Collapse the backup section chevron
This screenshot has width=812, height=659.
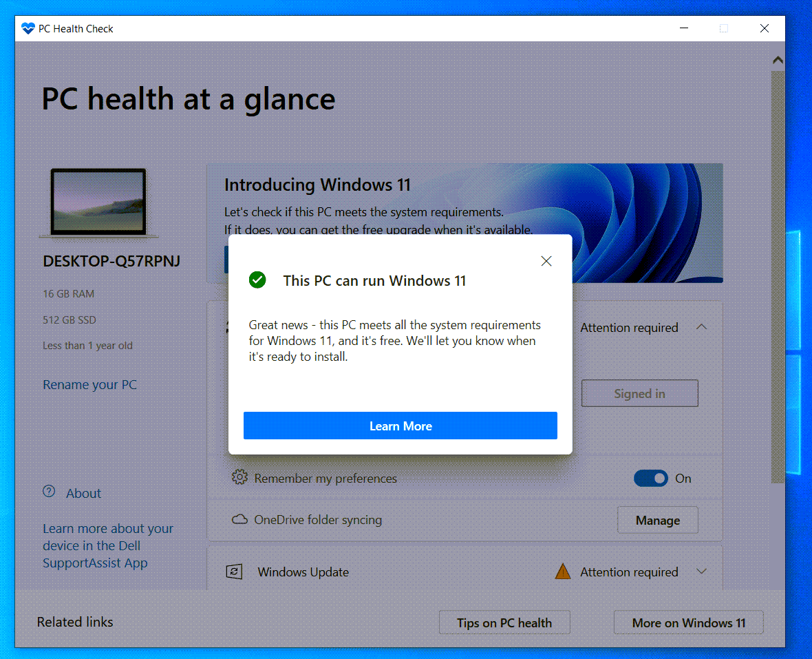point(701,327)
